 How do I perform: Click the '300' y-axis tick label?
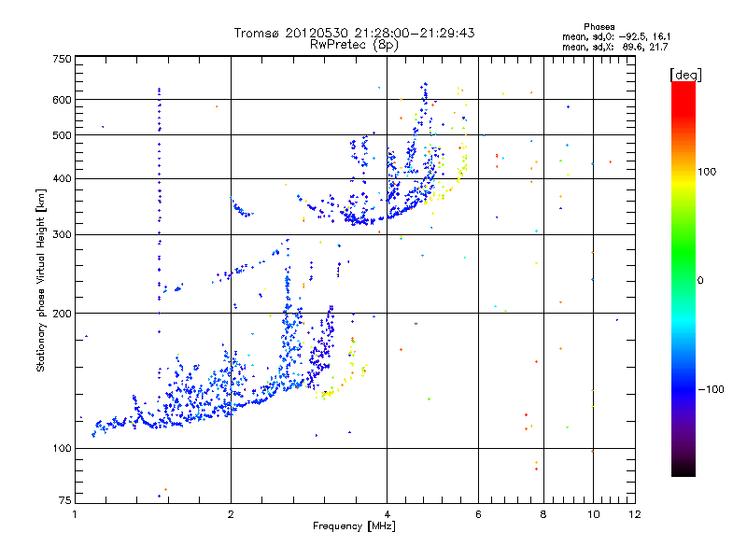pyautogui.click(x=63, y=235)
